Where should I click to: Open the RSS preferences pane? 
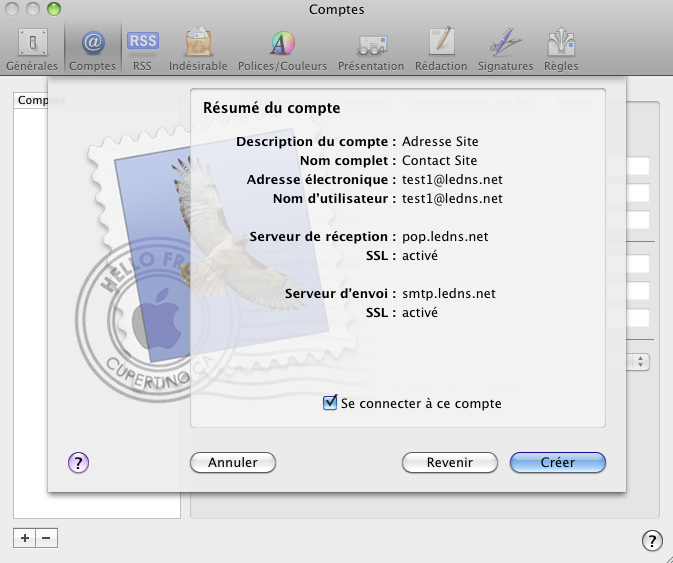tap(142, 48)
